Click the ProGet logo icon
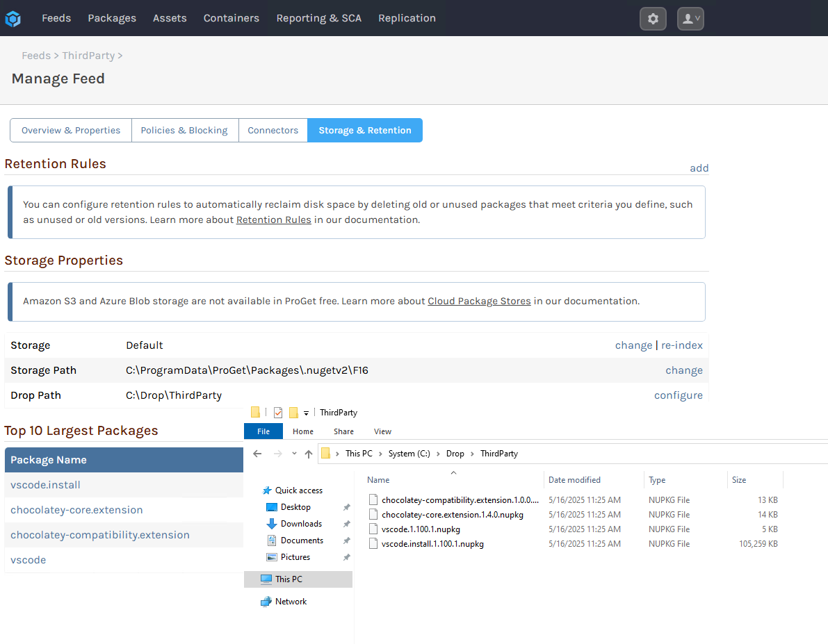828x644 pixels. [x=13, y=19]
